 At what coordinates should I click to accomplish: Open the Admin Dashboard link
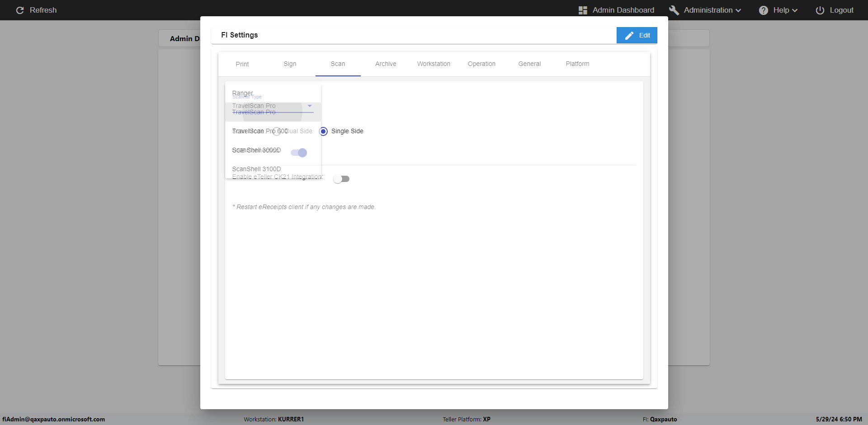pos(616,10)
